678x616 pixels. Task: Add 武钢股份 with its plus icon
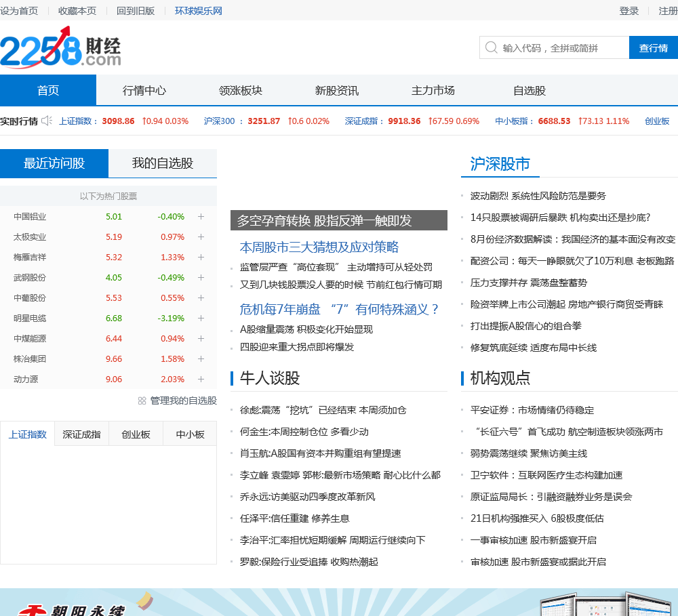(x=201, y=278)
